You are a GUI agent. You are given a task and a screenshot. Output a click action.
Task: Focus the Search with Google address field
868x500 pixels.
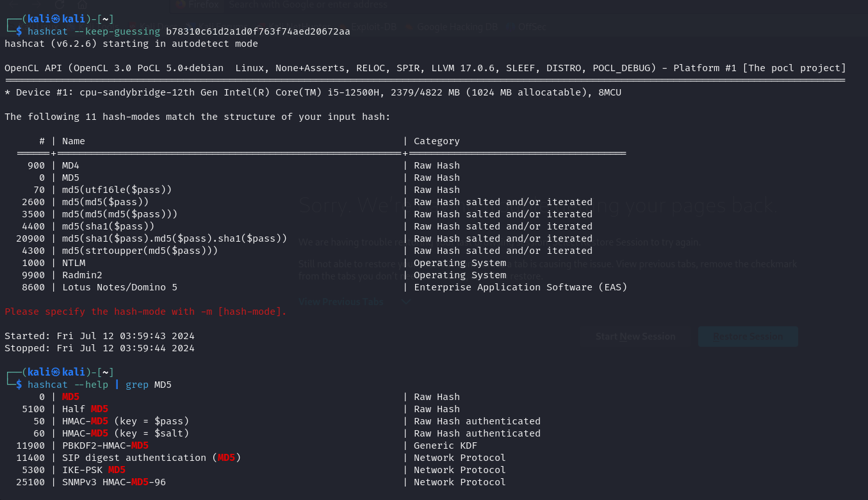tap(307, 5)
